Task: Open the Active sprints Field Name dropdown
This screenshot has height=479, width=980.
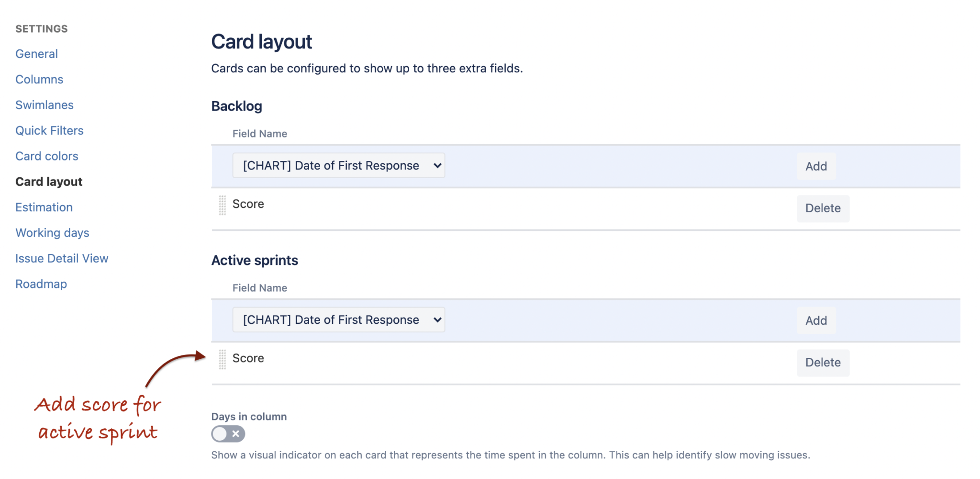Action: [338, 320]
